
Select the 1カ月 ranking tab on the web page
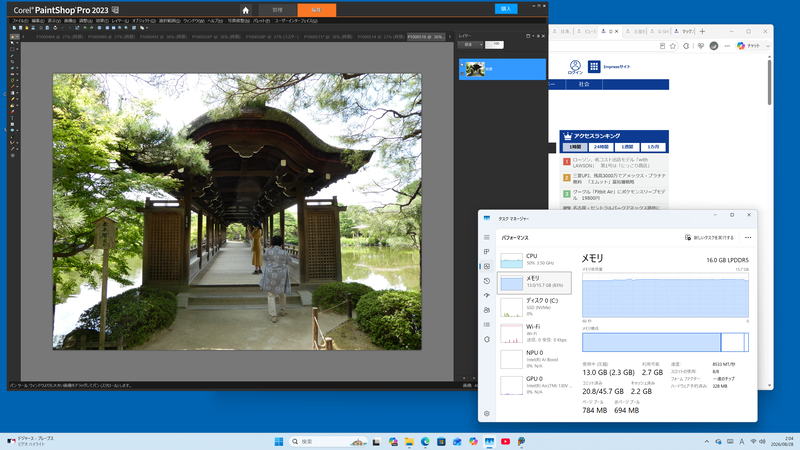pos(653,147)
